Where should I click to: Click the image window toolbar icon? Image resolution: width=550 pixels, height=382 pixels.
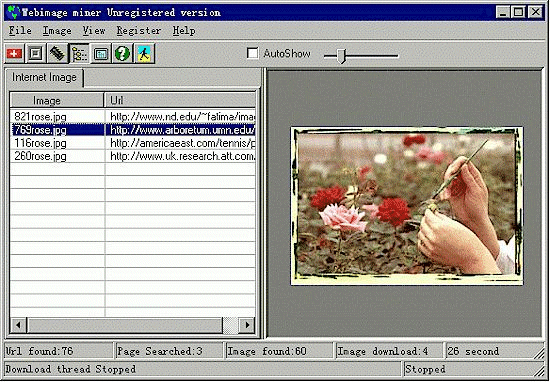[x=101, y=54]
